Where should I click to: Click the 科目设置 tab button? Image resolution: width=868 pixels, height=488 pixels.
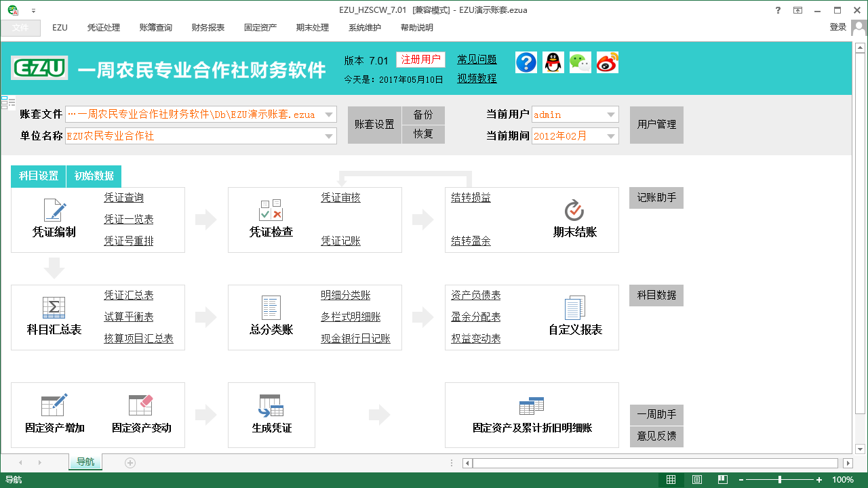click(38, 176)
